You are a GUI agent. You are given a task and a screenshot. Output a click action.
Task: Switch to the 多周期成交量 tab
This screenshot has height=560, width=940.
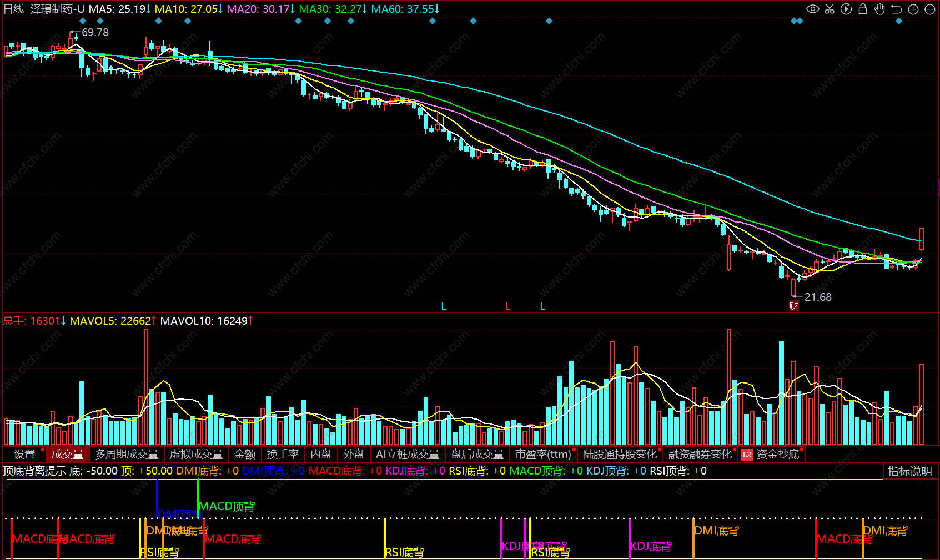(x=127, y=454)
